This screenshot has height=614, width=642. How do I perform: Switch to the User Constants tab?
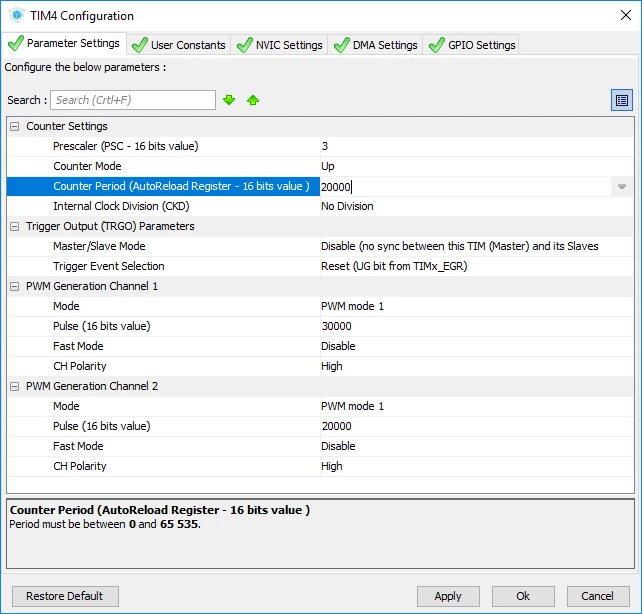(179, 45)
